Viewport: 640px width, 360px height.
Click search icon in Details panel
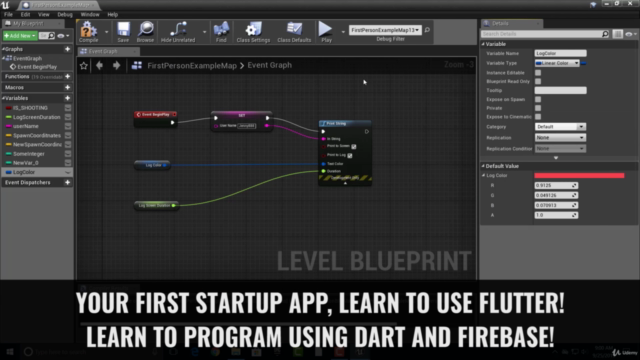click(x=605, y=34)
